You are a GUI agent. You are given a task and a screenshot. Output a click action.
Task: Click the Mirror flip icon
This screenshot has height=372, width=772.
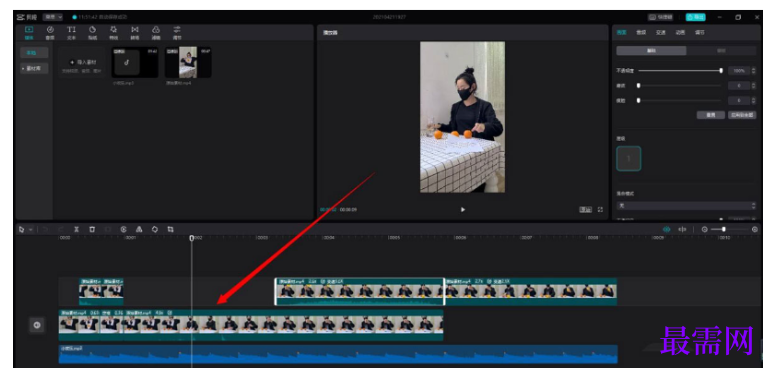coord(139,229)
